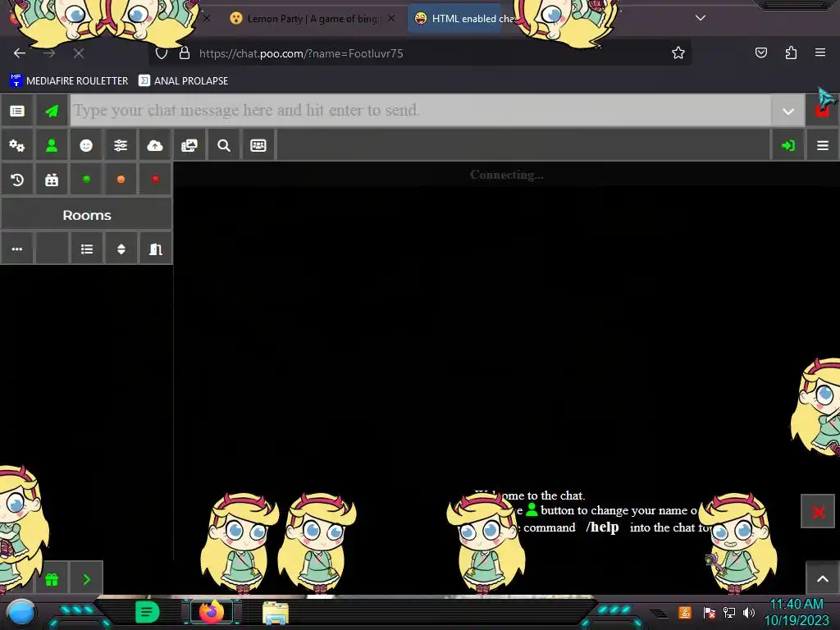Dismiss welcome message with red X
The image size is (840, 630).
pos(818,512)
